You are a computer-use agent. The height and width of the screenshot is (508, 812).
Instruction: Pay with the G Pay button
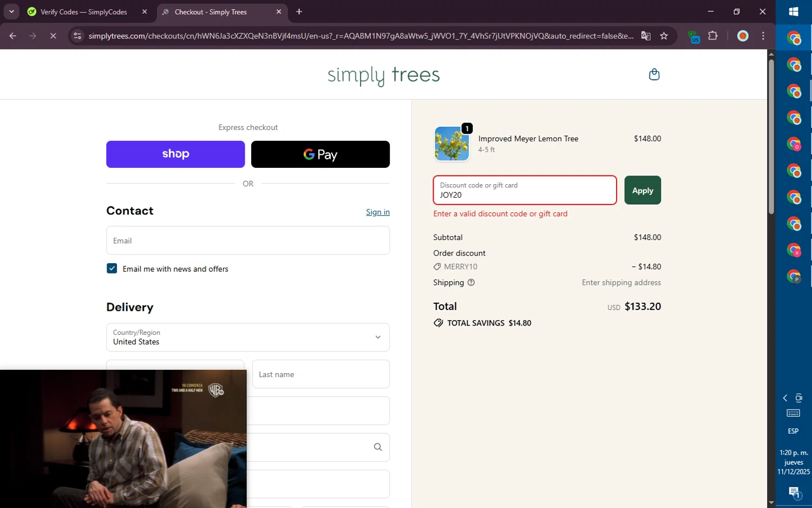(x=320, y=154)
